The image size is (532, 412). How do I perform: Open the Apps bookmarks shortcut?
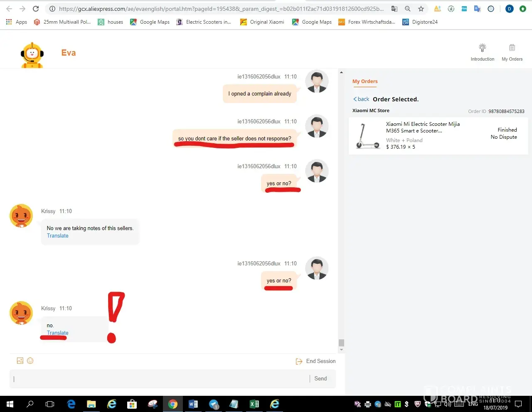coord(17,22)
